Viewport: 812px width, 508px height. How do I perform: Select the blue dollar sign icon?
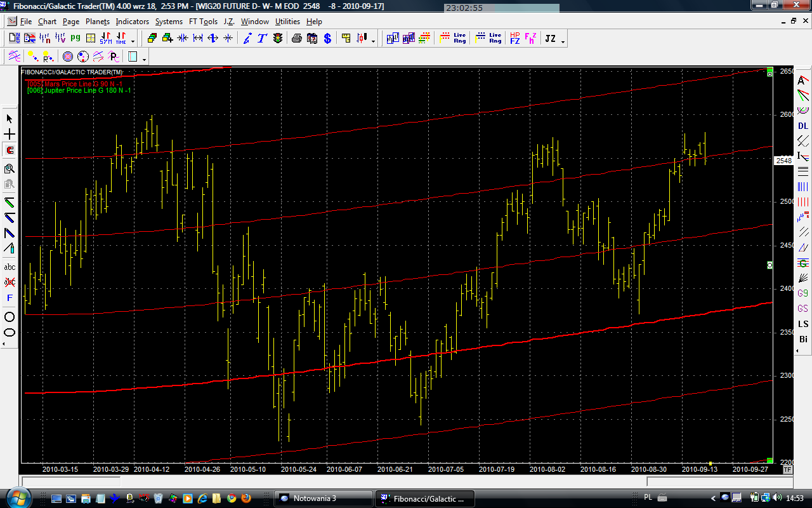(327, 38)
